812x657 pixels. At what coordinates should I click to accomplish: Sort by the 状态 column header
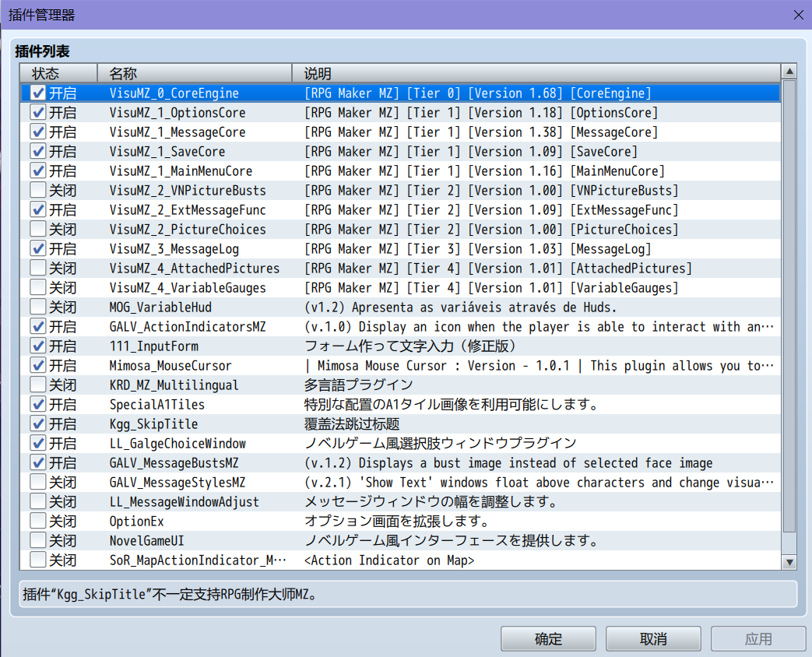coord(58,73)
